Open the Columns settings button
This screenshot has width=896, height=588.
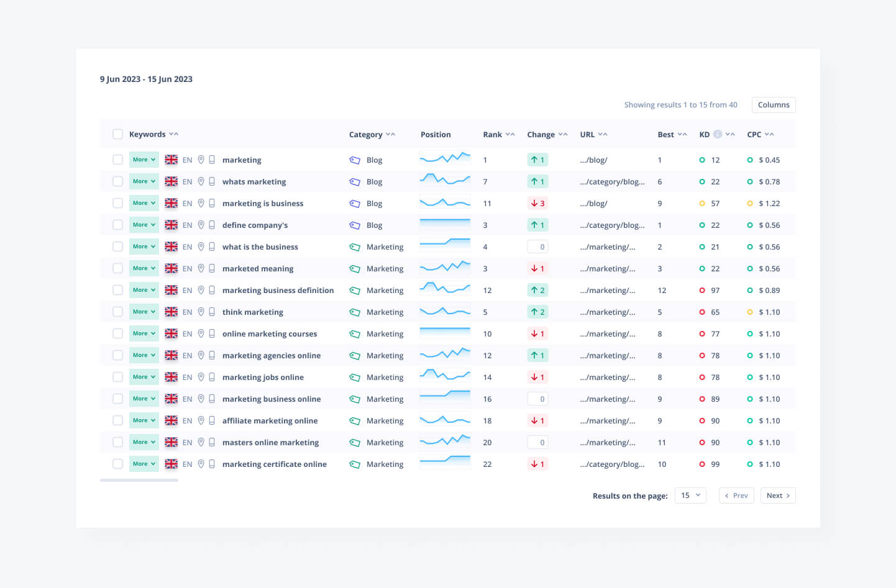pos(773,105)
